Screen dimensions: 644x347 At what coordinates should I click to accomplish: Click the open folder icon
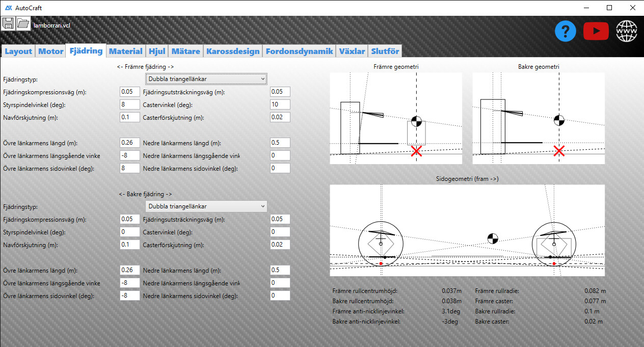click(x=23, y=23)
